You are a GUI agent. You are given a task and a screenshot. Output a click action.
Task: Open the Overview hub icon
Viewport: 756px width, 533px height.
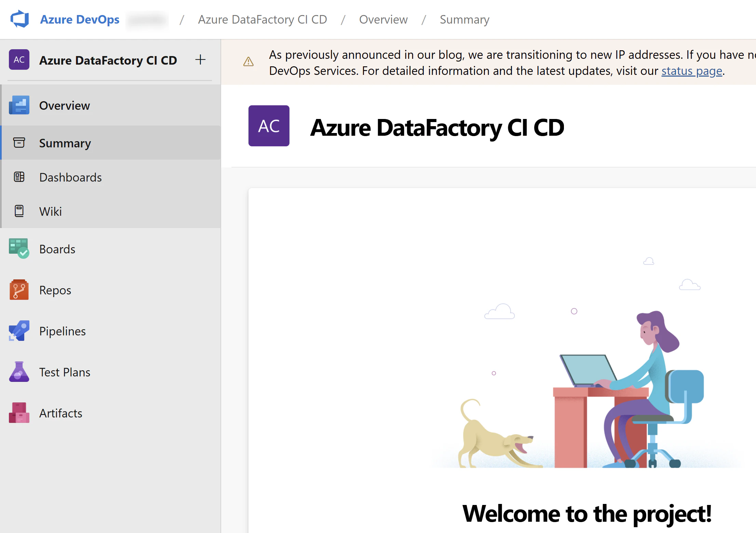[x=19, y=105]
